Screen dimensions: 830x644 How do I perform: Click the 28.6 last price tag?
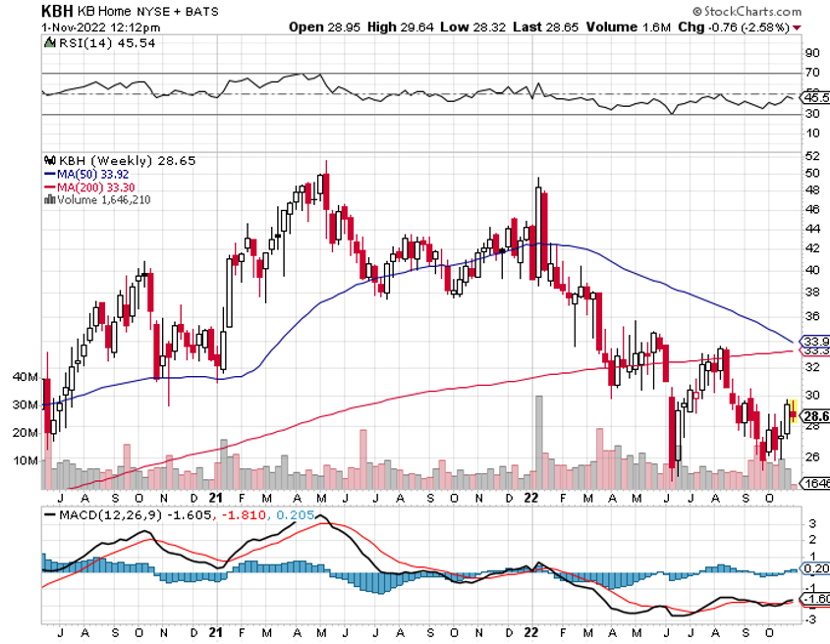(815, 417)
